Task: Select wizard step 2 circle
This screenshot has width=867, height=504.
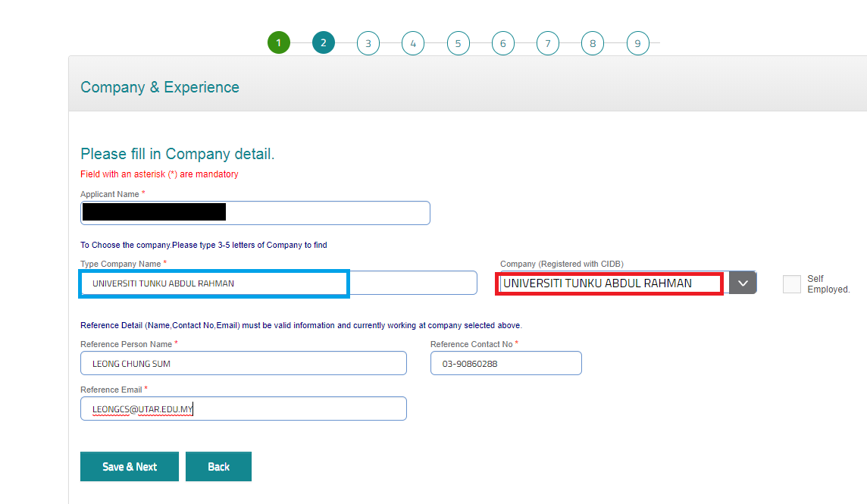Action: point(324,42)
